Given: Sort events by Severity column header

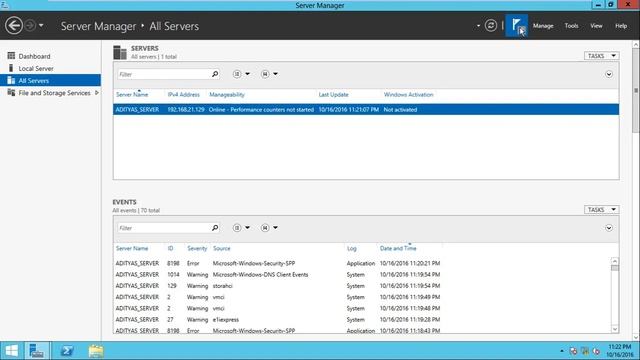Looking at the screenshot, I should point(197,249).
